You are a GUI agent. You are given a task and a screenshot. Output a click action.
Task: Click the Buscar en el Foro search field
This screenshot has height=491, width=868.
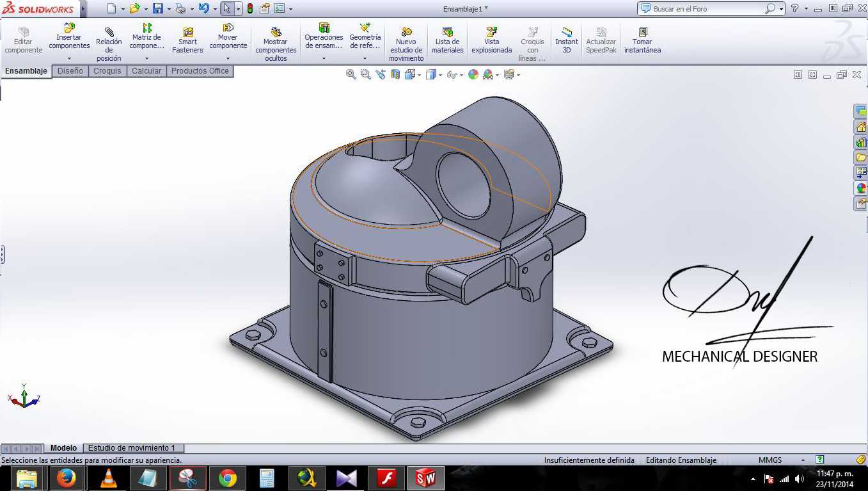point(702,9)
